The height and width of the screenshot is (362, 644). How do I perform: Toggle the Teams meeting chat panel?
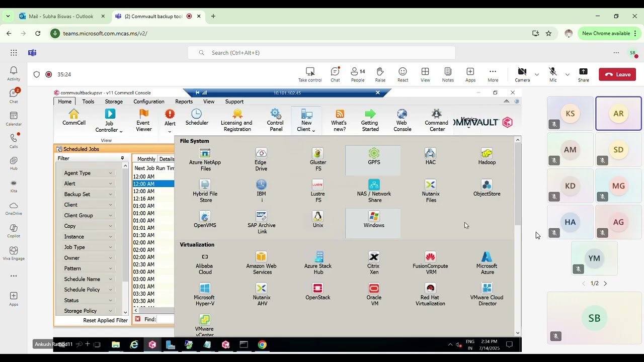pos(335,74)
